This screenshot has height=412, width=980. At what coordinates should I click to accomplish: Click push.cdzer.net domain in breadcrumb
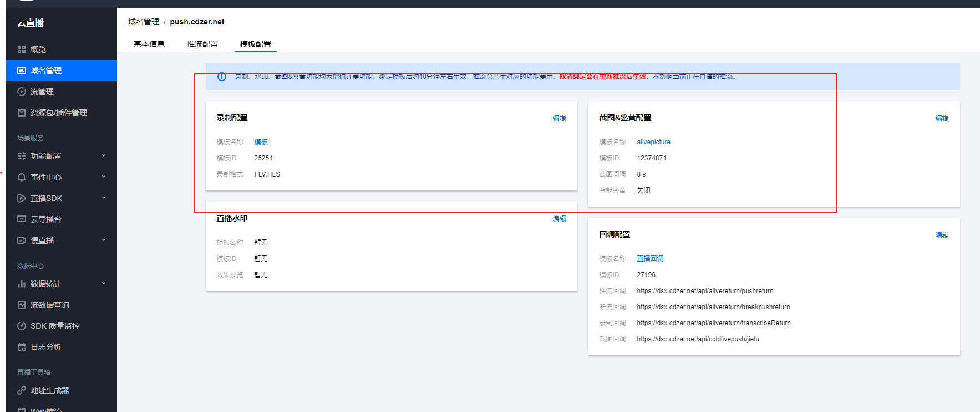[197, 22]
